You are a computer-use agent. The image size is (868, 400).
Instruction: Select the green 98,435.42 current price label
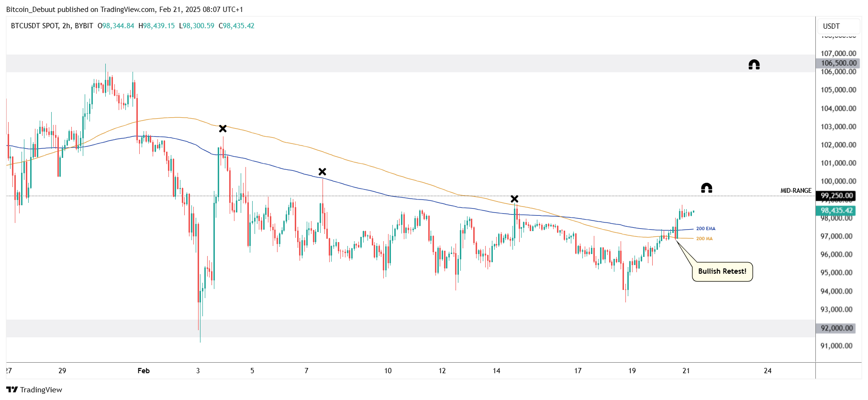pyautogui.click(x=837, y=211)
